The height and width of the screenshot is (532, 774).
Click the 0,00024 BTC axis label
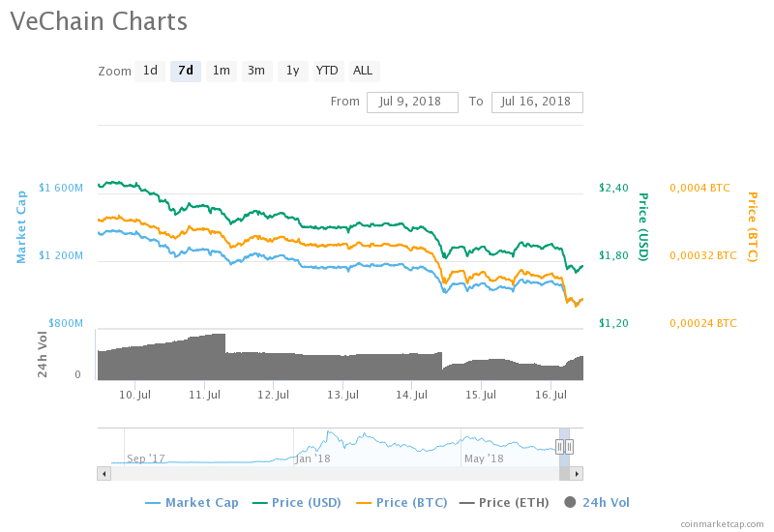pos(703,324)
